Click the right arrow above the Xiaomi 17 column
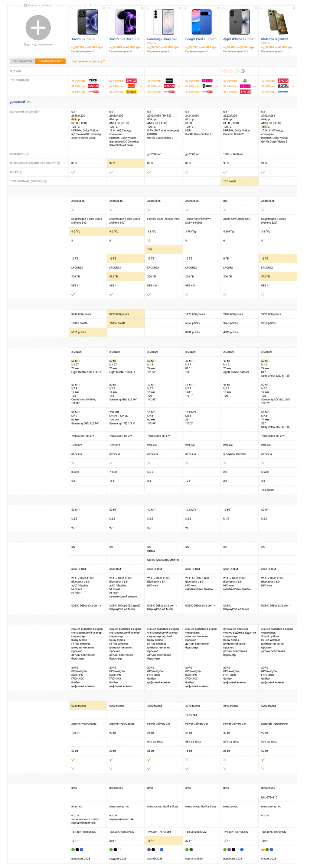Viewport: 310px width, 868px height. (90, 5)
